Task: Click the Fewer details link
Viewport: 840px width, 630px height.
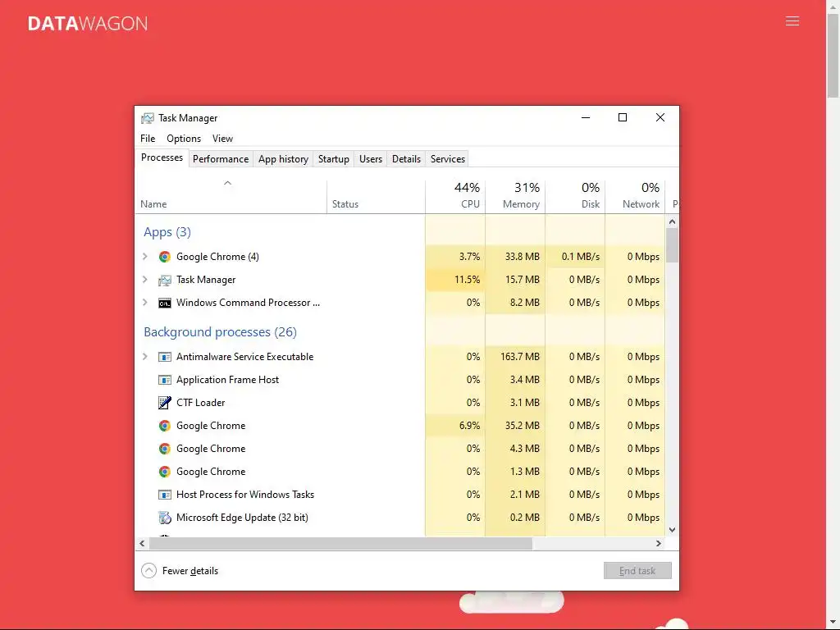Action: (x=190, y=571)
